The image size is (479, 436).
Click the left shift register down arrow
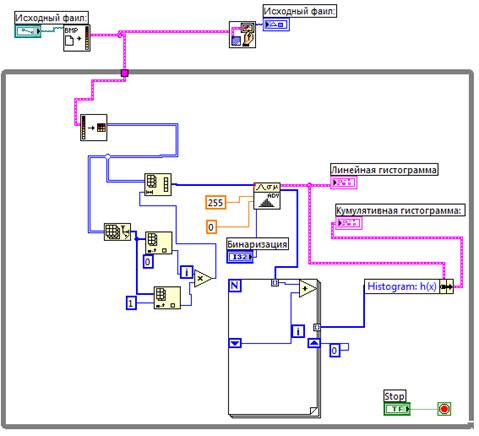pyautogui.click(x=235, y=343)
